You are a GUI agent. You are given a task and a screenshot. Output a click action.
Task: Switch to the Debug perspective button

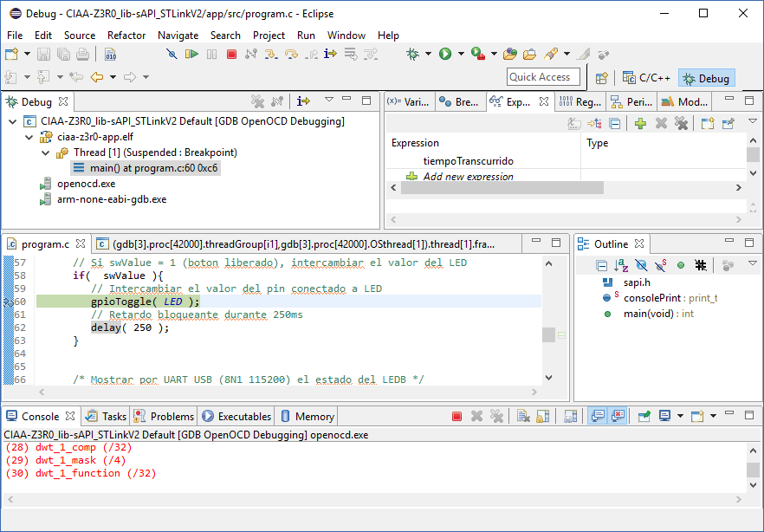click(x=707, y=78)
